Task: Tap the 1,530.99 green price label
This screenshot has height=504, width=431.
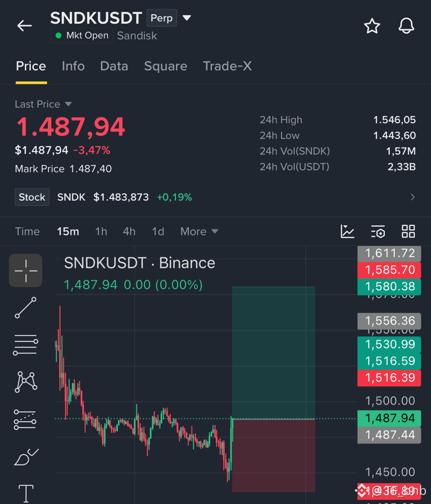Action: [x=389, y=344]
